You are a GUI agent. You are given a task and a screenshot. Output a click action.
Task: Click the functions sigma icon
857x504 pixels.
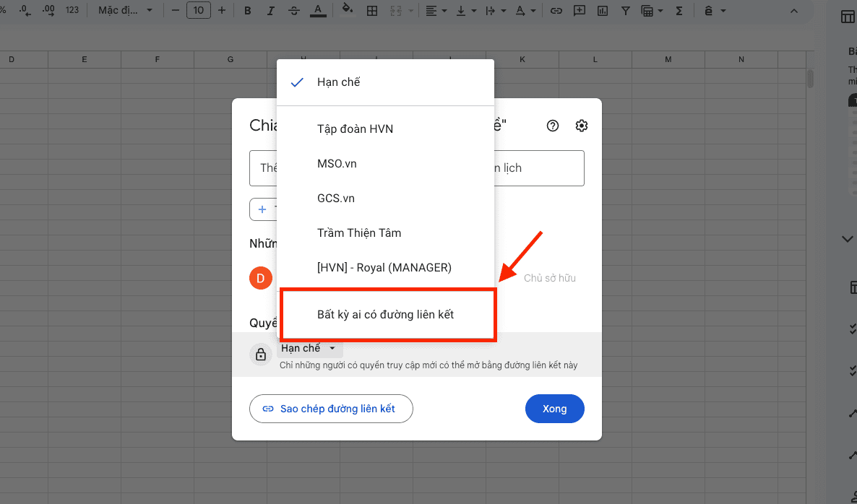coord(679,11)
